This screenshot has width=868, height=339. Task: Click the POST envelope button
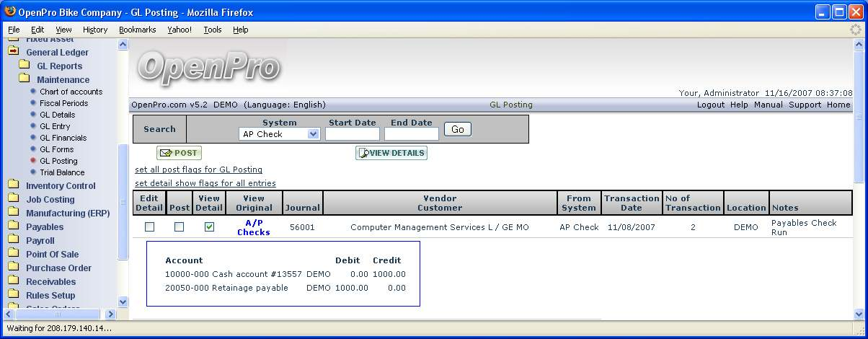180,153
